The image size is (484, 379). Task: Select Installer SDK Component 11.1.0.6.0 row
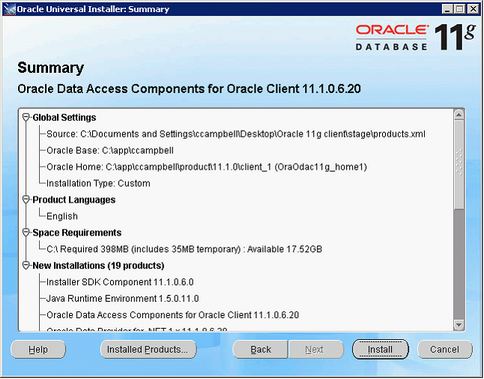point(120,282)
